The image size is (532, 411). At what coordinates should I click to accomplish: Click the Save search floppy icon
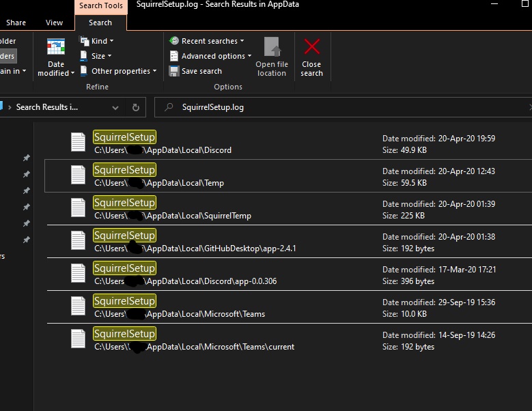click(x=173, y=71)
